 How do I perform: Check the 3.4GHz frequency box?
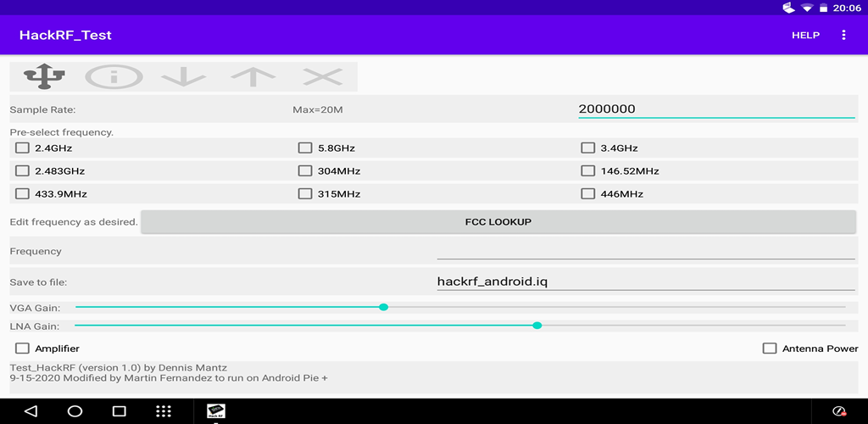(x=588, y=148)
